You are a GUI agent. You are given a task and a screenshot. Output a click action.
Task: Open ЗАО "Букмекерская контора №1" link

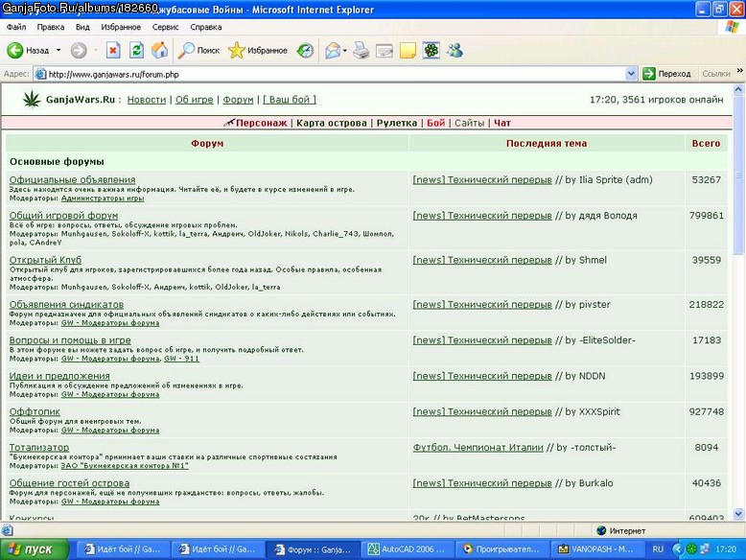(125, 466)
